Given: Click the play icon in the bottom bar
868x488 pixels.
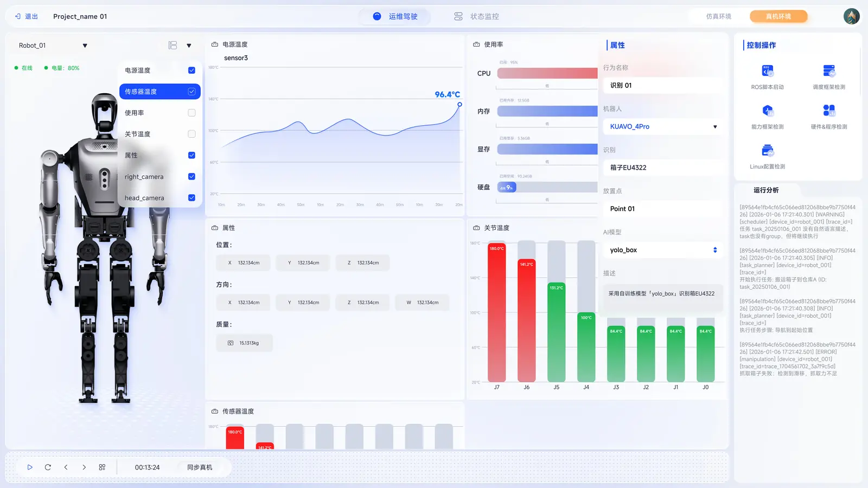Looking at the screenshot, I should click(30, 467).
